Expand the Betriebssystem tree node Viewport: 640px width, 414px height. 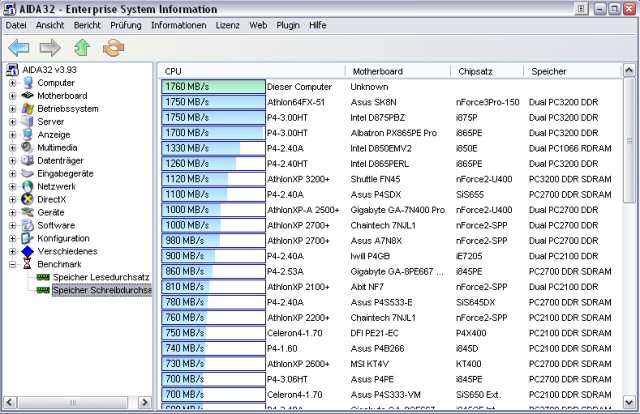[13, 109]
